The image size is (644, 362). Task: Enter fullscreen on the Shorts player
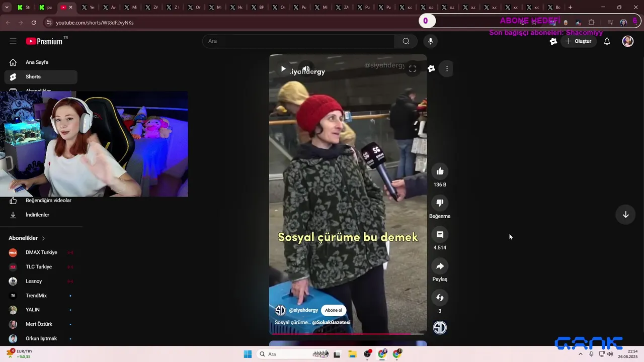tap(412, 69)
